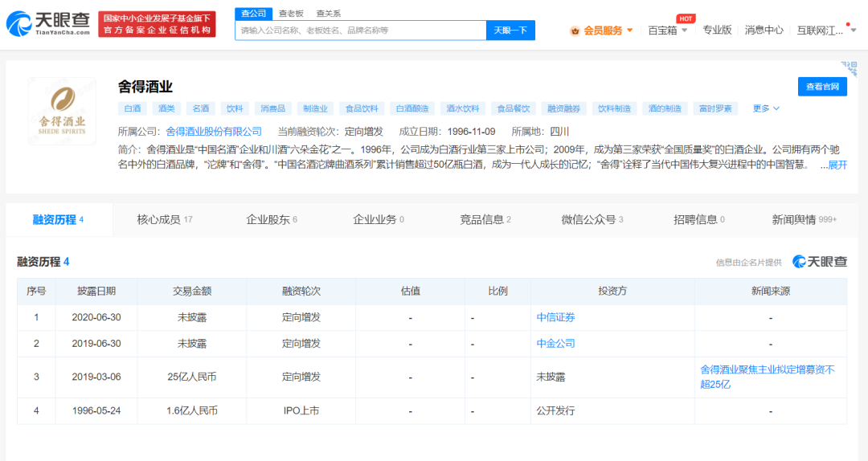Click the Tianyancha logo in the header

pyautogui.click(x=48, y=23)
